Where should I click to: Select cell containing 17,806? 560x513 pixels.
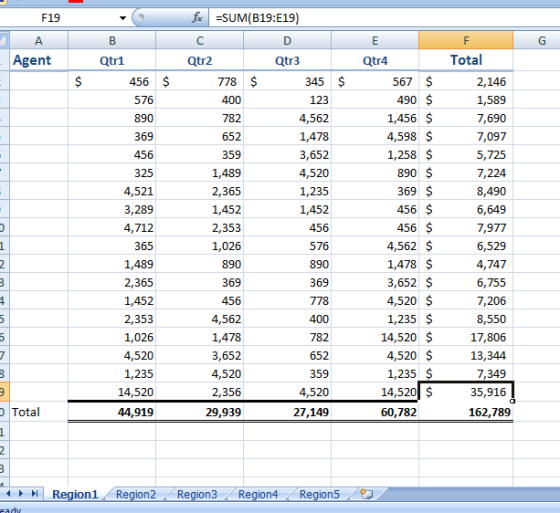click(x=466, y=337)
